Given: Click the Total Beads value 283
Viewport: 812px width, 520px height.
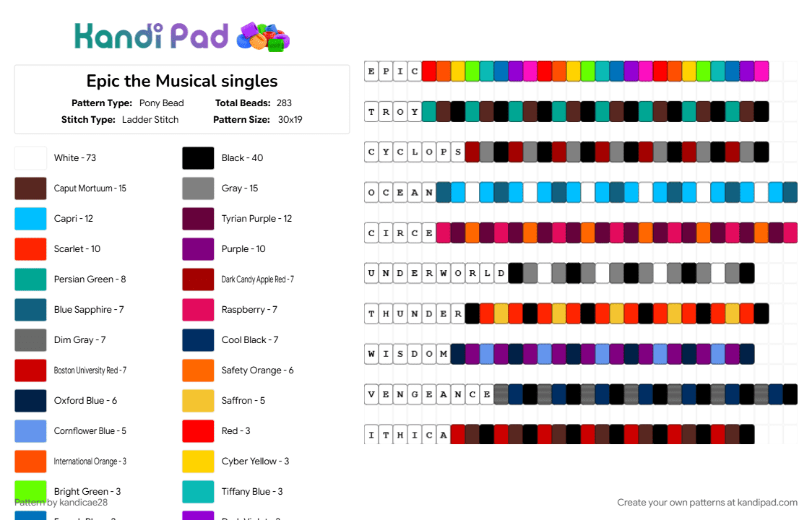Looking at the screenshot, I should coord(284,103).
